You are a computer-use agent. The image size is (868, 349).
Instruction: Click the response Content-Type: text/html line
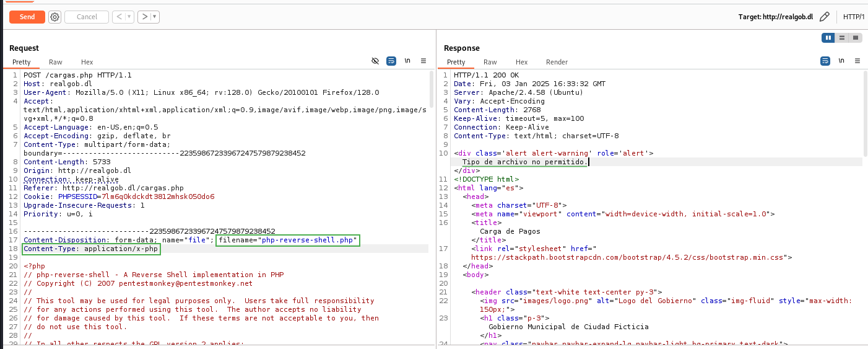[536, 136]
